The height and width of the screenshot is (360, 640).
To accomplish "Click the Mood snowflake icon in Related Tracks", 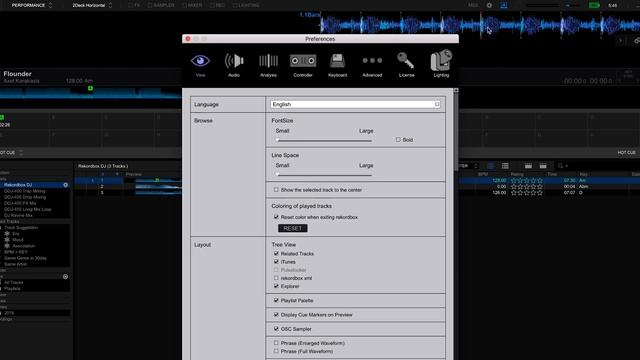I will point(7,240).
